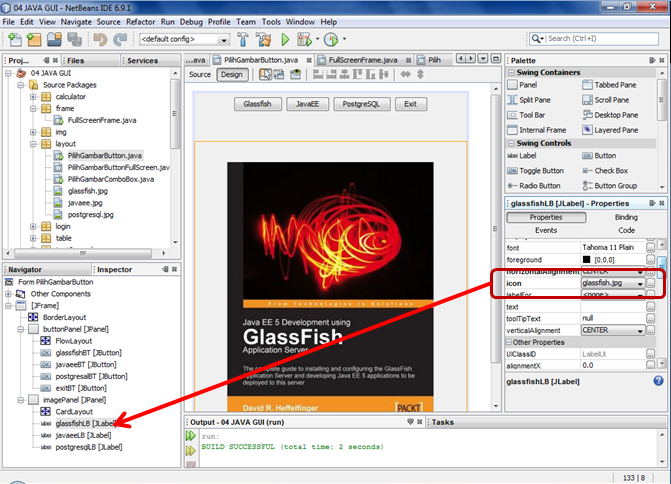Rerun output using green arrows icon
The height and width of the screenshot is (484, 671).
(x=191, y=436)
